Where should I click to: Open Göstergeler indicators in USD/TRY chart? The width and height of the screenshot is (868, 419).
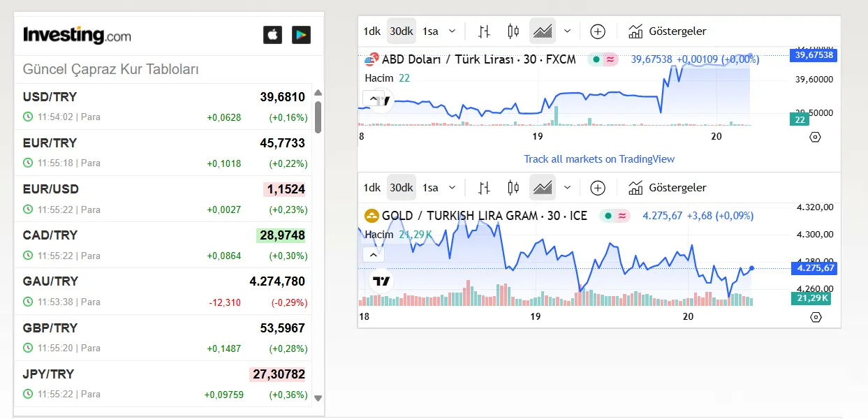coord(668,31)
